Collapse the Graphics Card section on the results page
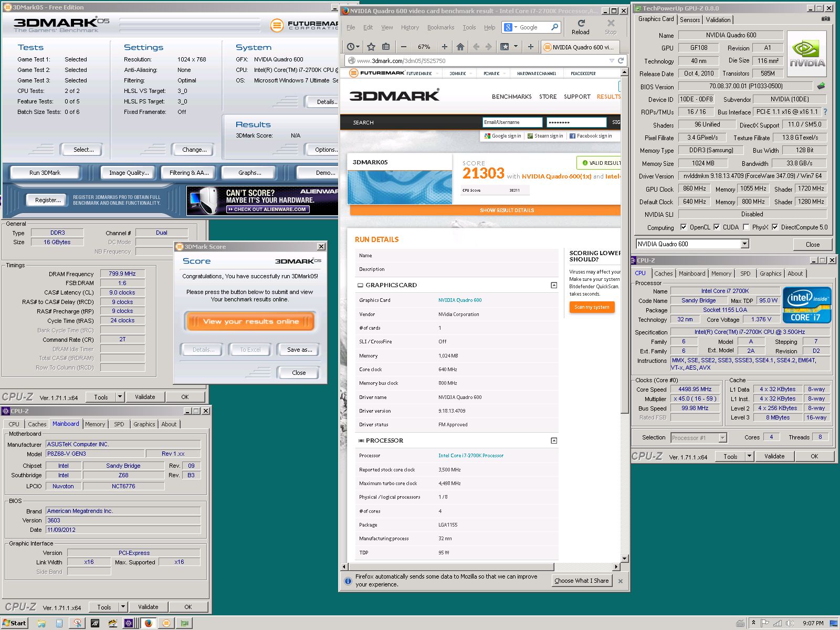840x630 pixels. coord(553,285)
